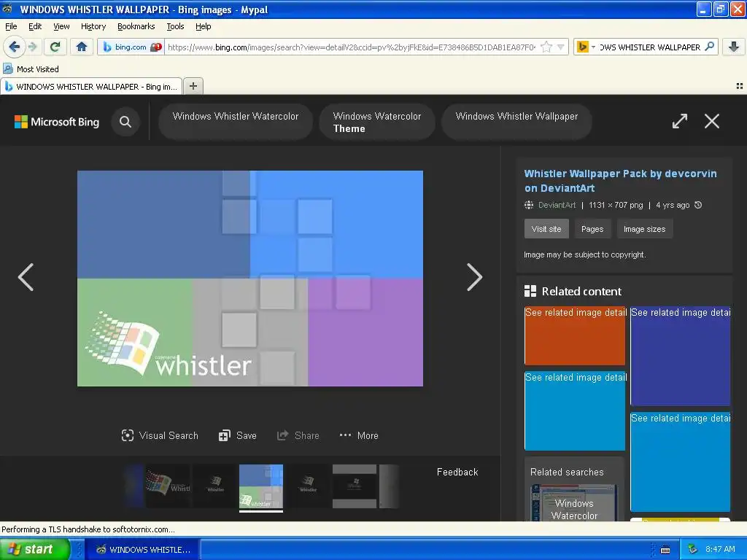Open the light blue related image under the orange one
Viewport: 747px width, 560px height.
[575, 411]
